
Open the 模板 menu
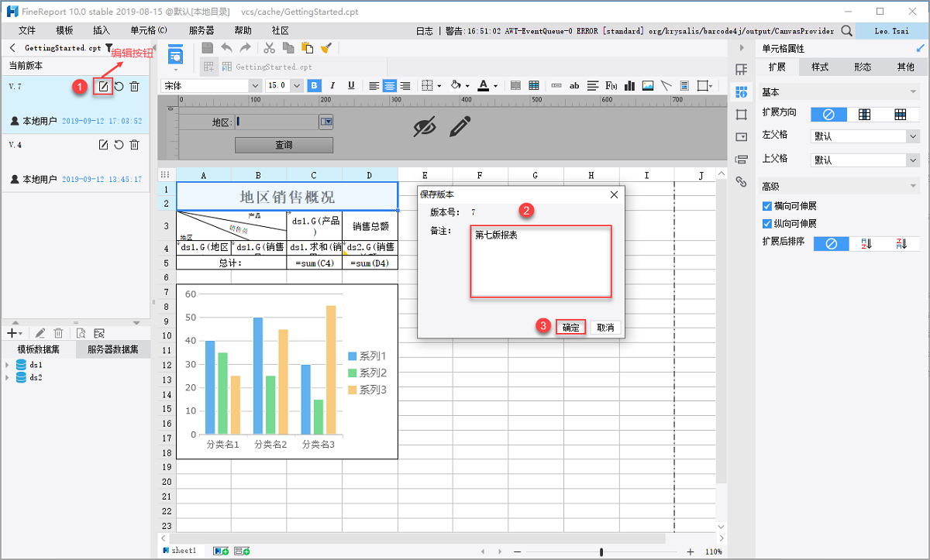[x=64, y=31]
